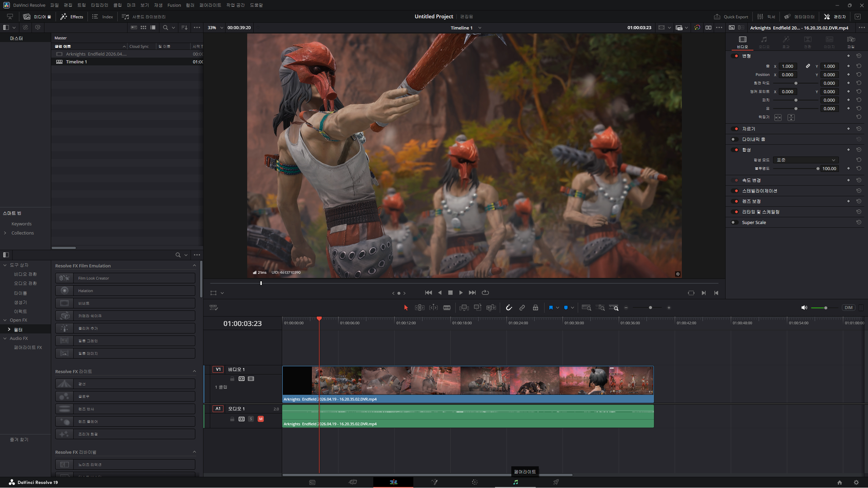This screenshot has height=488, width=868.
Task: Enable the Super Scale toggle
Action: [x=734, y=222]
